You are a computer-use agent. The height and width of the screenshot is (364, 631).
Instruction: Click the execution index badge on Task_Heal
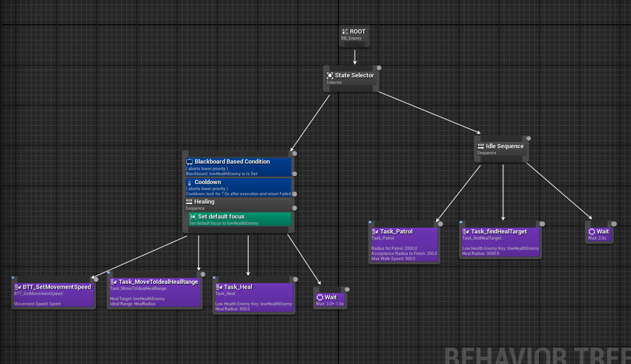(295, 280)
